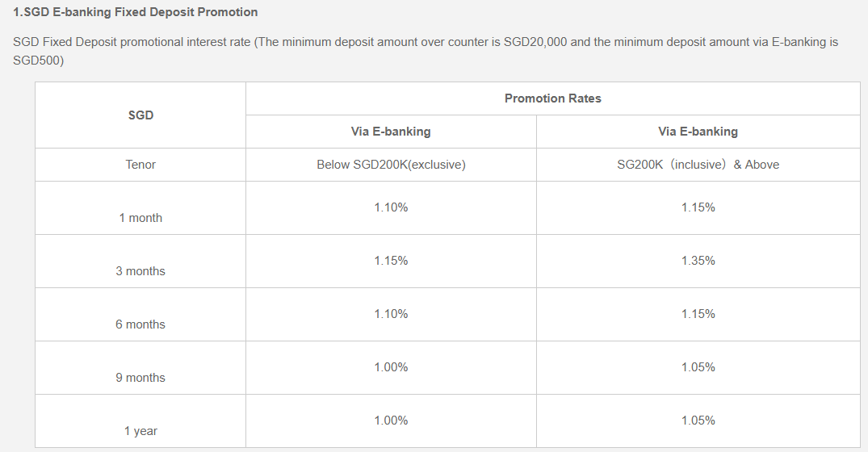Screen dimensions: 868x452
Task: Click the "6 months" tenor row label
Action: click(x=140, y=324)
